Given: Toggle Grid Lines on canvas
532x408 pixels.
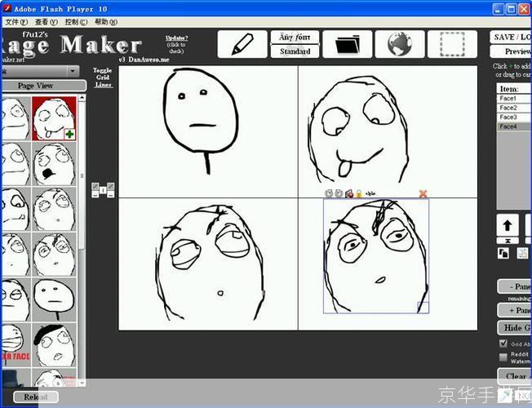Looking at the screenshot, I should click(102, 77).
